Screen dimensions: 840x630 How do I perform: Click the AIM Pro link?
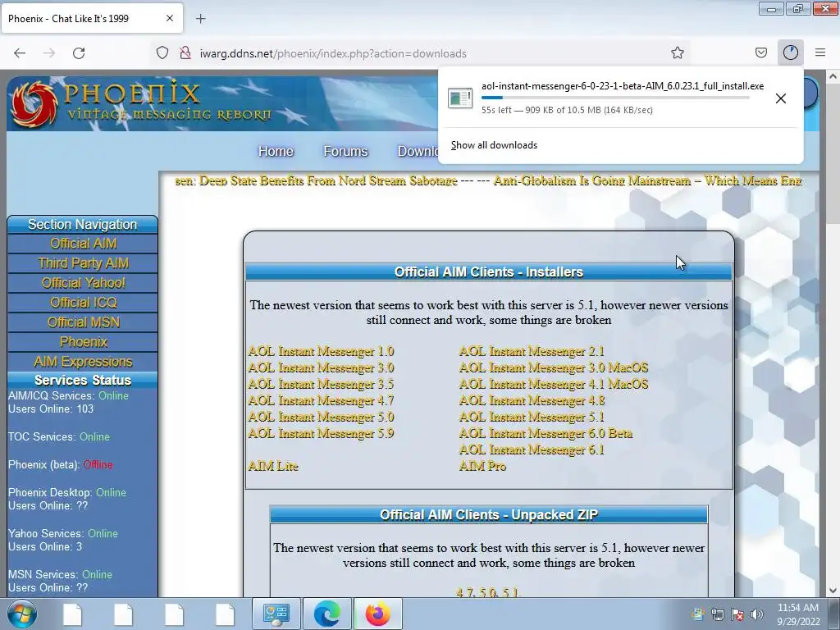(x=482, y=466)
